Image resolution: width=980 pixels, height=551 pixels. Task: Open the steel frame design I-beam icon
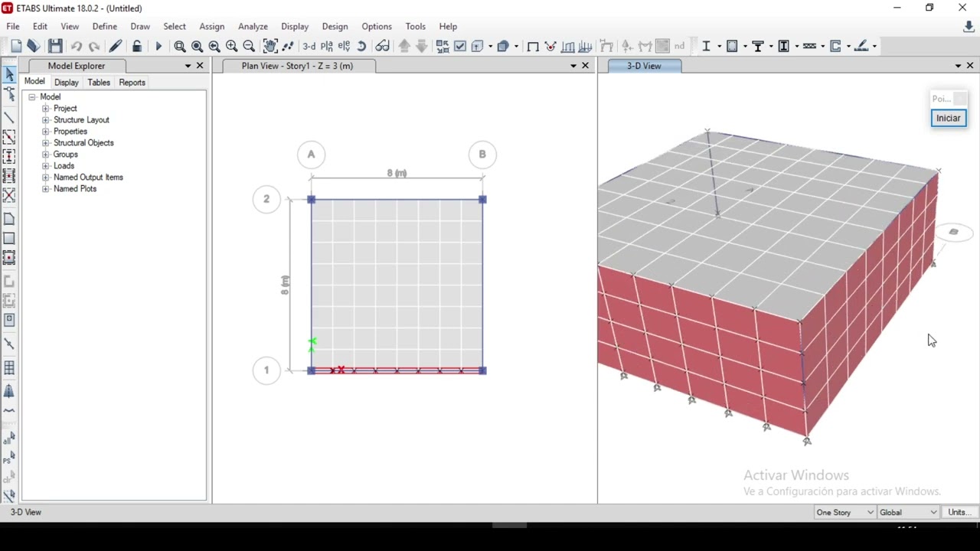point(706,47)
